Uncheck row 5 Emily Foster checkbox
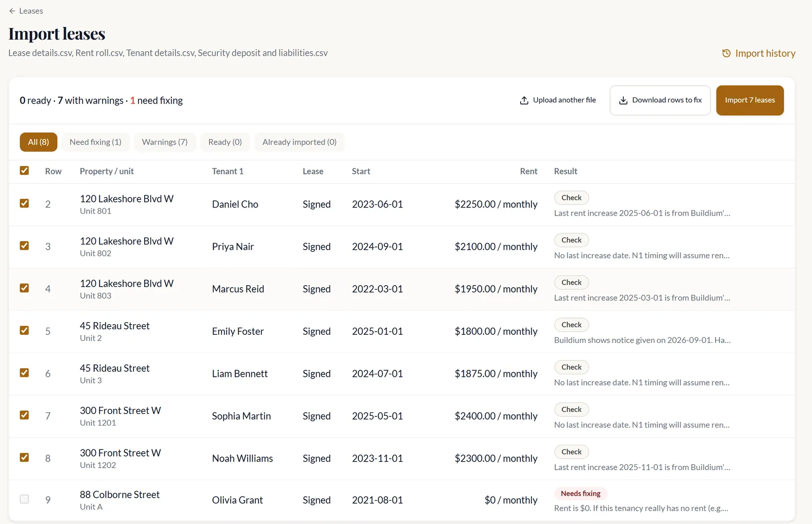Image resolution: width=812 pixels, height=524 pixels. pyautogui.click(x=24, y=330)
